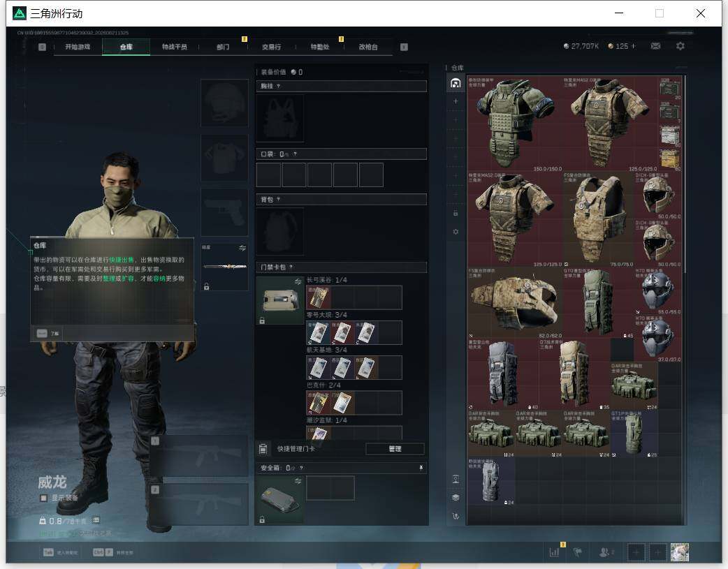
Task: Click the 管理 keycard button
Action: [x=395, y=449]
